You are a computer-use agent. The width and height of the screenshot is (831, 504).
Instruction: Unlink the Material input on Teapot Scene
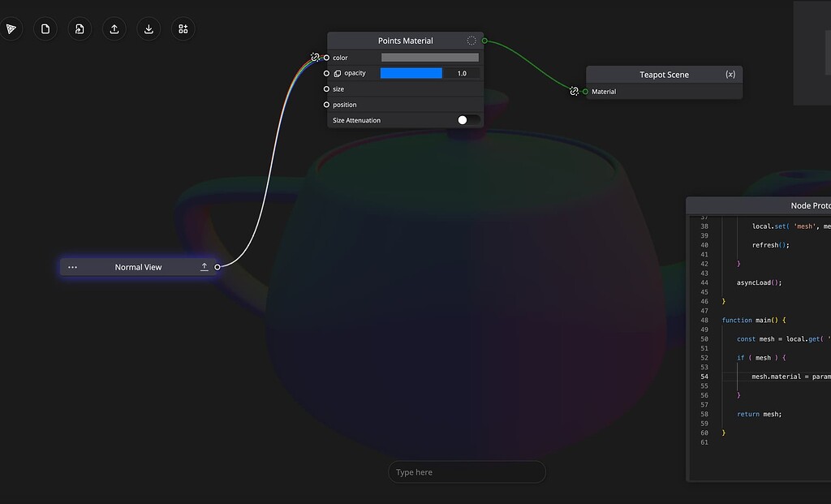(575, 92)
